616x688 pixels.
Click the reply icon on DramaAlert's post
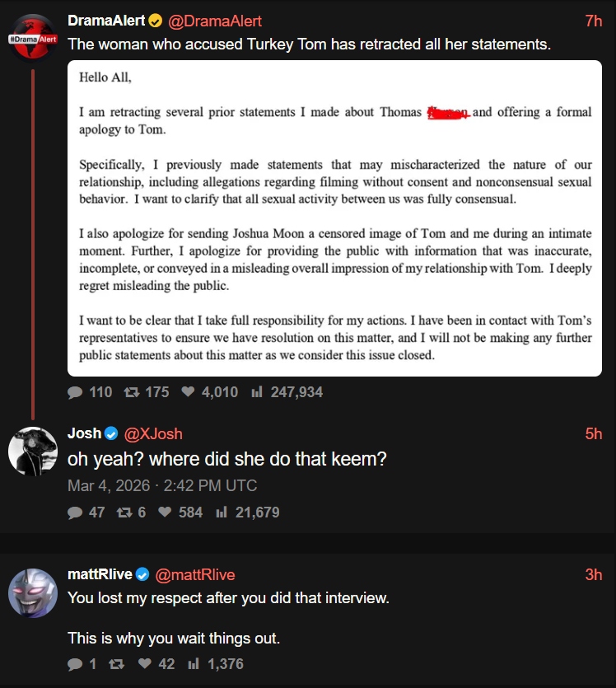pos(75,392)
